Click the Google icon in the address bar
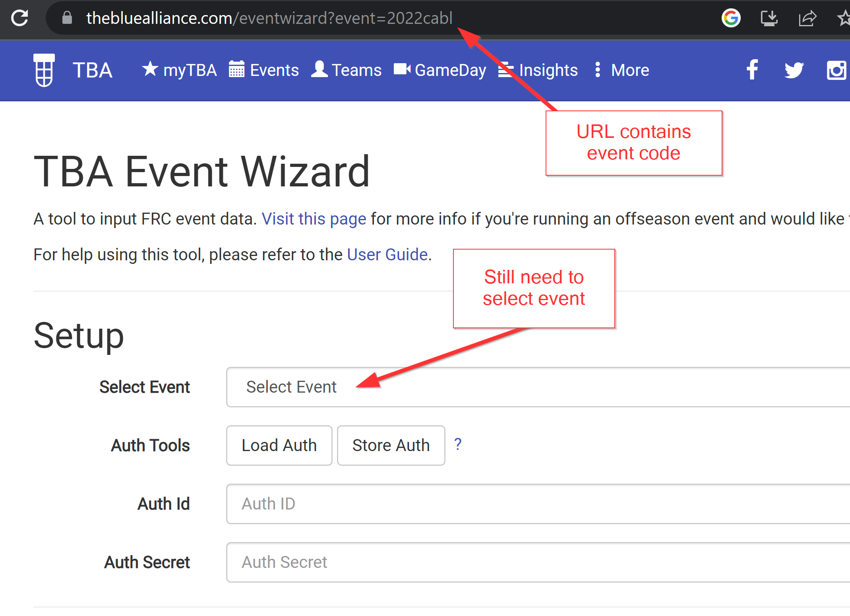 pyautogui.click(x=731, y=18)
